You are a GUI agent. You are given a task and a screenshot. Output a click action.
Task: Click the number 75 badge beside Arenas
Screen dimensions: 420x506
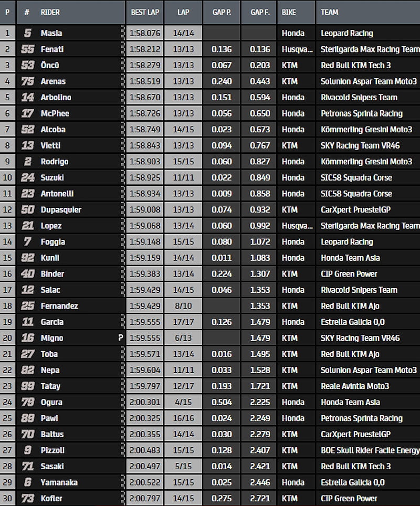pyautogui.click(x=28, y=81)
